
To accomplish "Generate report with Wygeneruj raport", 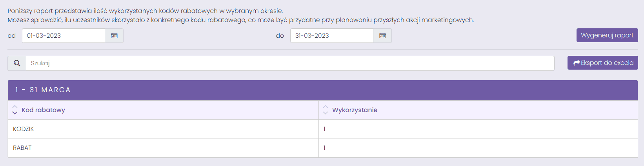I will tap(607, 35).
